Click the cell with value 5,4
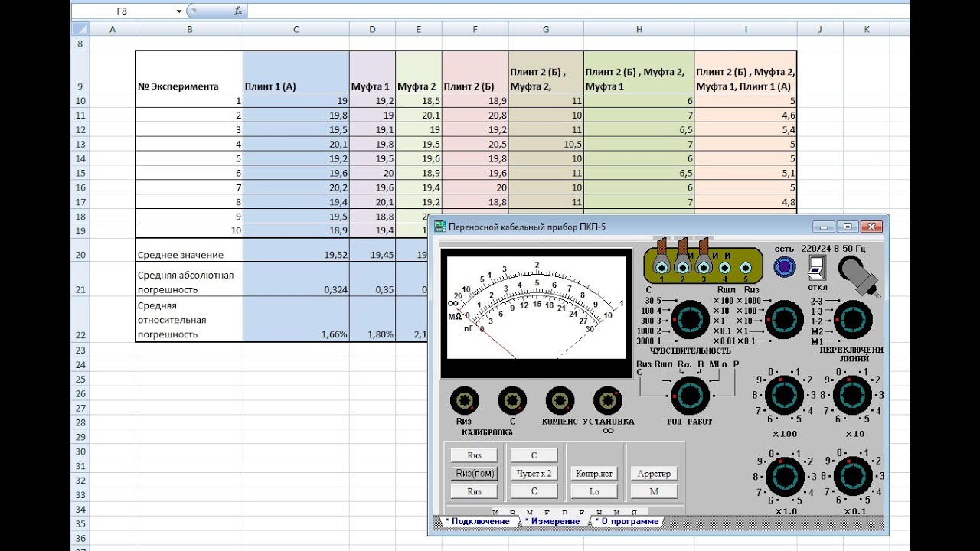 tap(746, 130)
